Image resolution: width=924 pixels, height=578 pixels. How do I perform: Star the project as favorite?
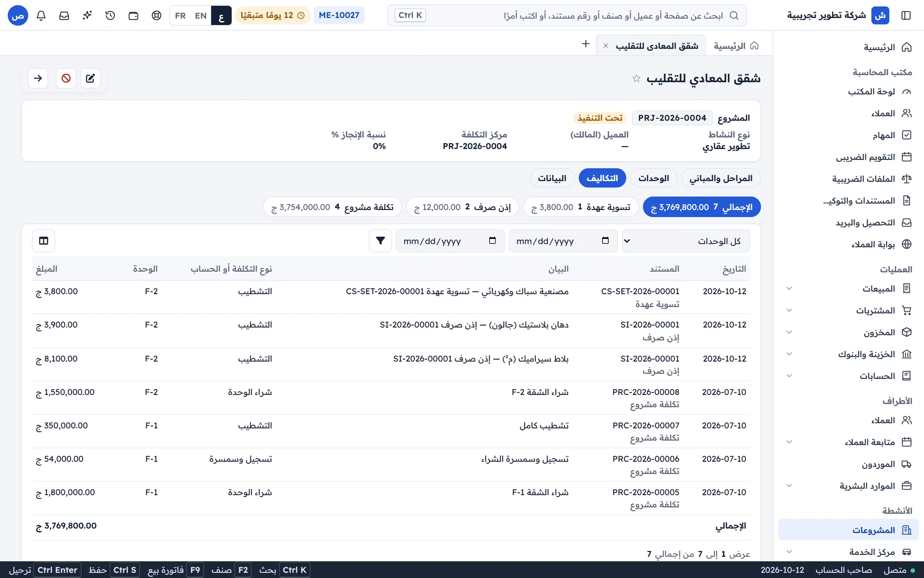(x=636, y=79)
